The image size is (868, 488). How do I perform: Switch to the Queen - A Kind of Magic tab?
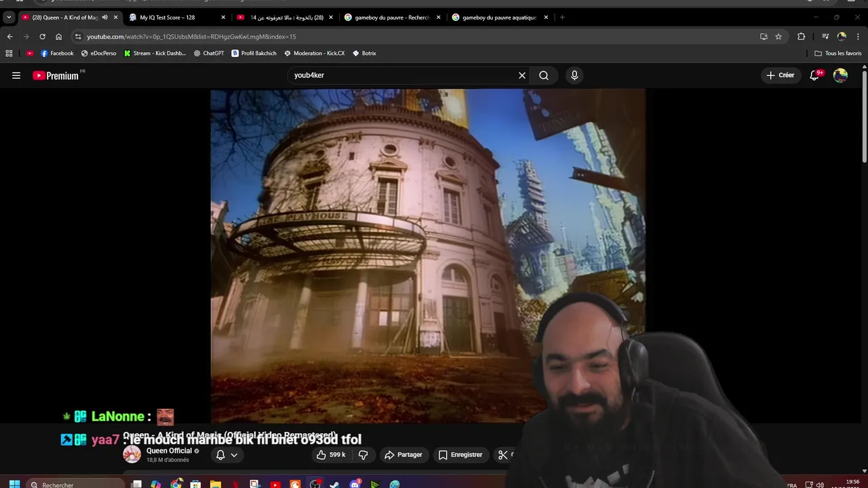[x=64, y=17]
